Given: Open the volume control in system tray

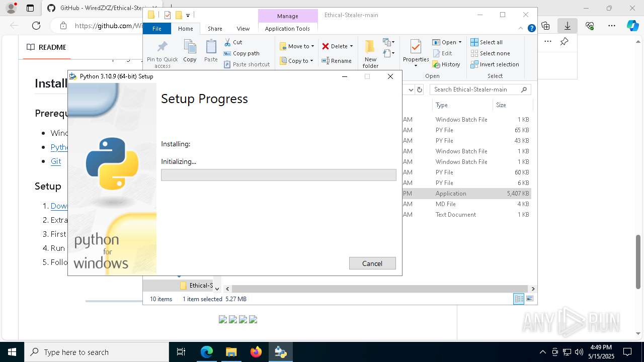Looking at the screenshot, I should (579, 352).
